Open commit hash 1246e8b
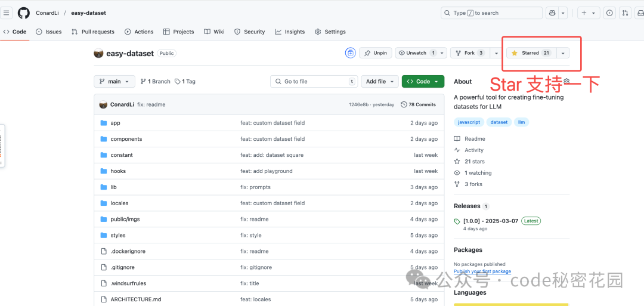Viewport: 644px width, 306px height. (360, 105)
